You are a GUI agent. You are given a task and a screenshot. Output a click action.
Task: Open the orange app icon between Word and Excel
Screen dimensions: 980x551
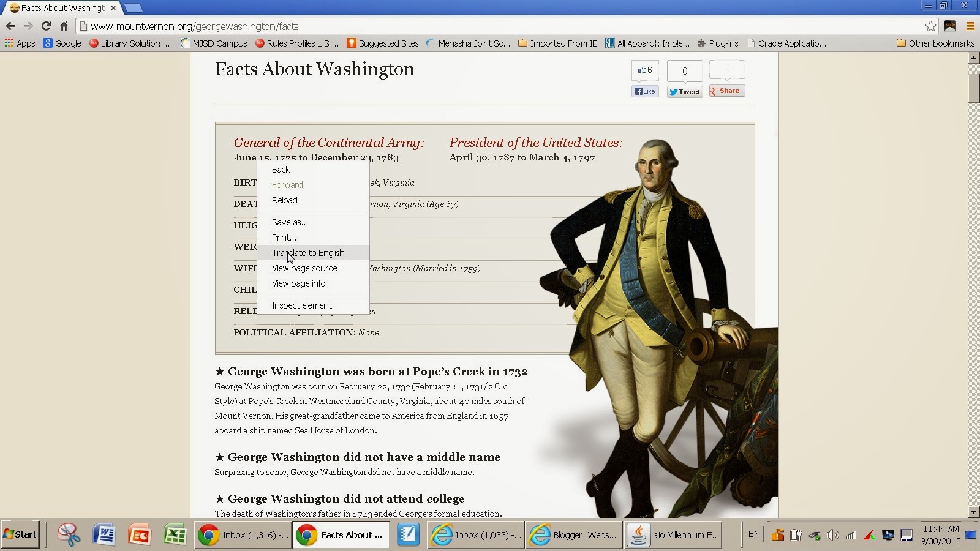click(x=140, y=534)
